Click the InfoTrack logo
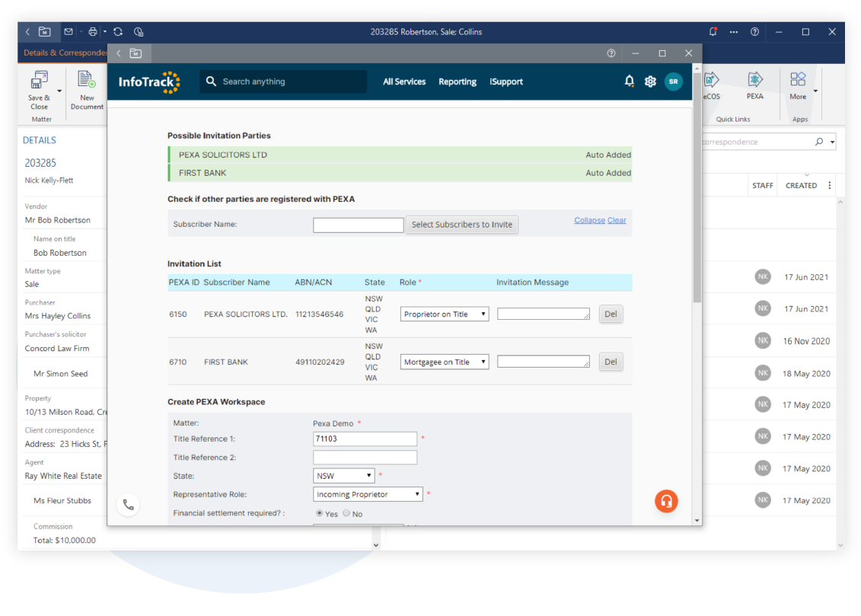Screen dimensions: 861x616 [x=149, y=81]
